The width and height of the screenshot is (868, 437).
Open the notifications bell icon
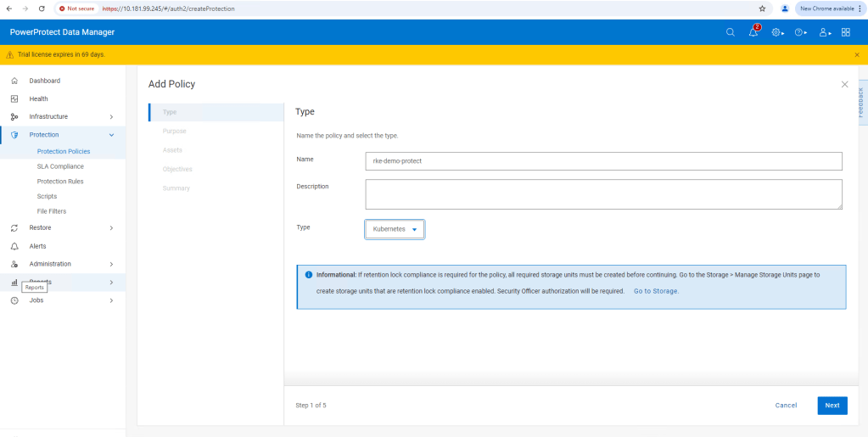point(753,32)
